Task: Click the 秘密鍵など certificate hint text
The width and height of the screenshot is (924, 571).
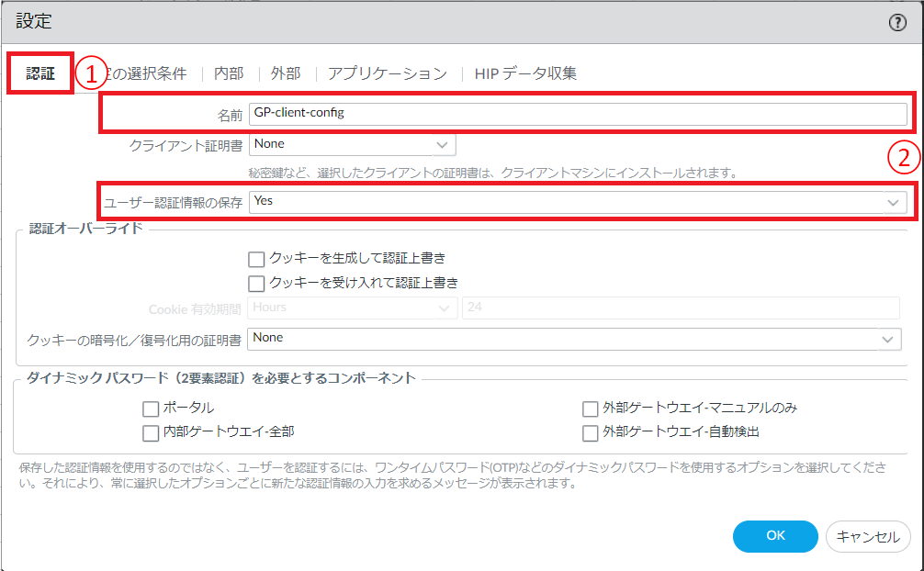Action: (493, 174)
